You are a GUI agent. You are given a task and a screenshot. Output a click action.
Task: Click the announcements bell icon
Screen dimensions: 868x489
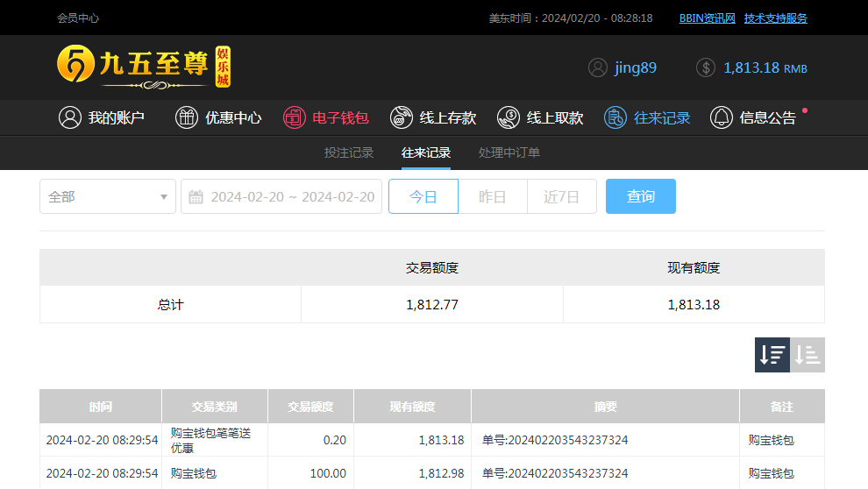[722, 117]
